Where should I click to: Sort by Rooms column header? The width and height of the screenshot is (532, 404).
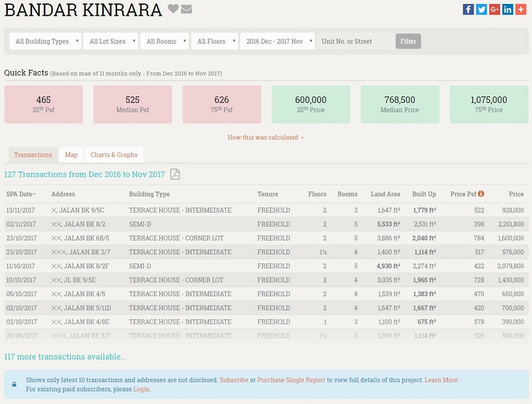(347, 194)
